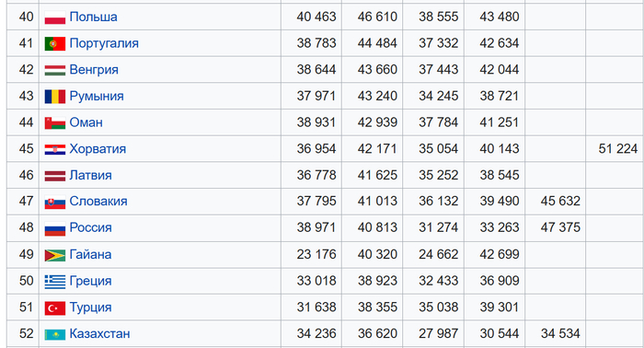Follow the Хорватия link
The width and height of the screenshot is (644, 348).
98,149
